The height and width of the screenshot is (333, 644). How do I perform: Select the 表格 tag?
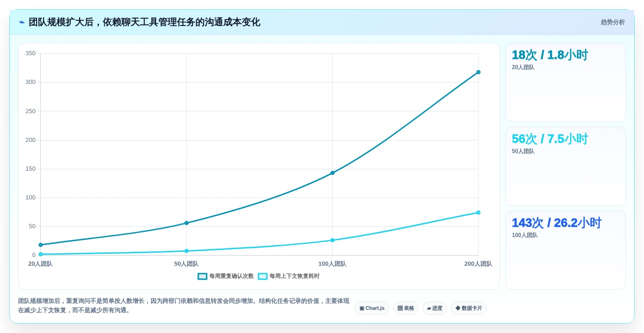tap(406, 308)
